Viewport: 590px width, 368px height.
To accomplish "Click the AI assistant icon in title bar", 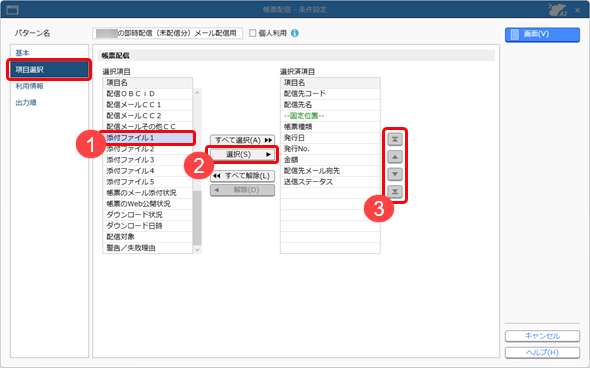I will pyautogui.click(x=557, y=9).
